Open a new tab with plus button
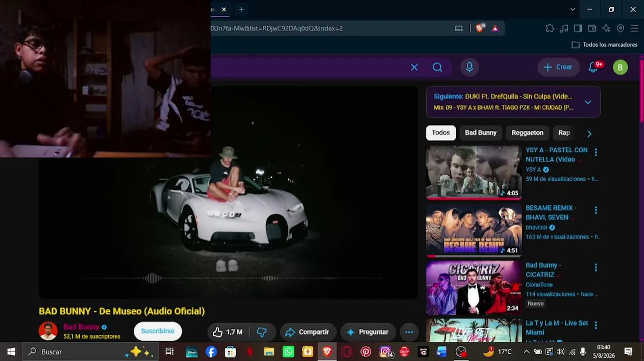Screen dimensions: 644x361 (x=241, y=10)
